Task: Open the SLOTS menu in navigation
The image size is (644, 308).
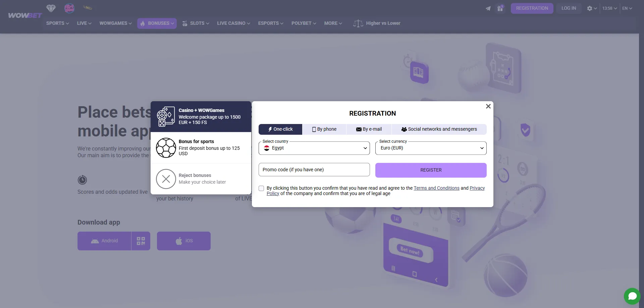Action: 196,23
